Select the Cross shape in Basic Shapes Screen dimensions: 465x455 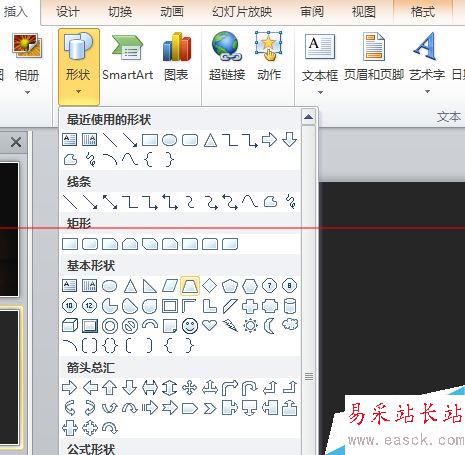(x=250, y=306)
